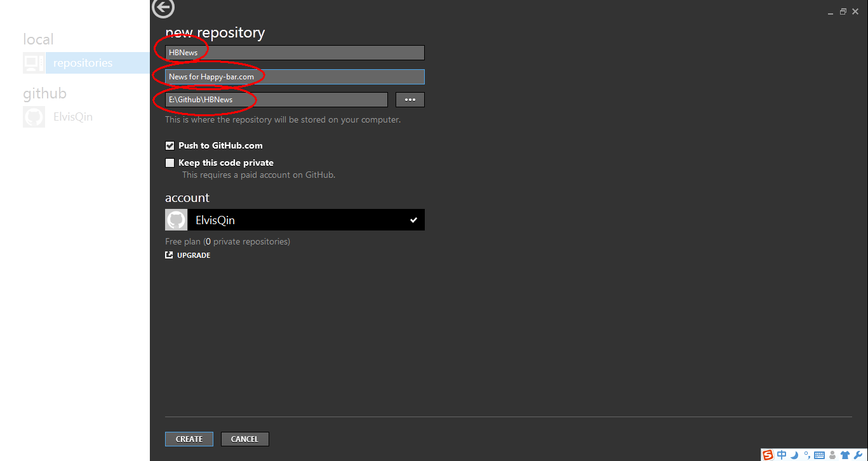Go back using the circled arrow icon
This screenshot has width=868, height=461.
point(163,8)
